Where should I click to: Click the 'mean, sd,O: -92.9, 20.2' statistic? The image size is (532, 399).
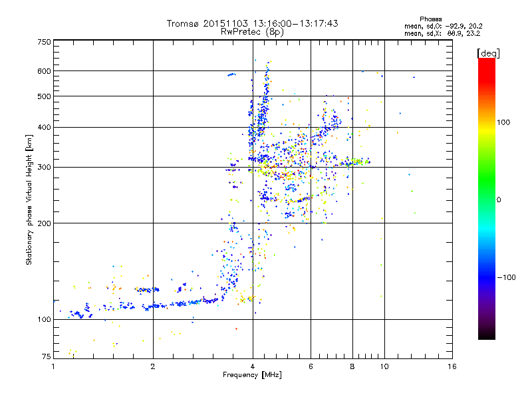(443, 26)
